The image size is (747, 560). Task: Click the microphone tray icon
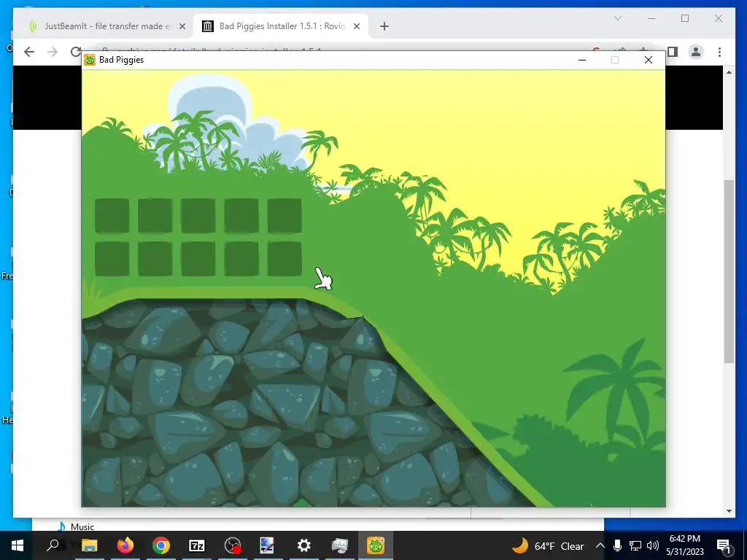pyautogui.click(x=617, y=545)
